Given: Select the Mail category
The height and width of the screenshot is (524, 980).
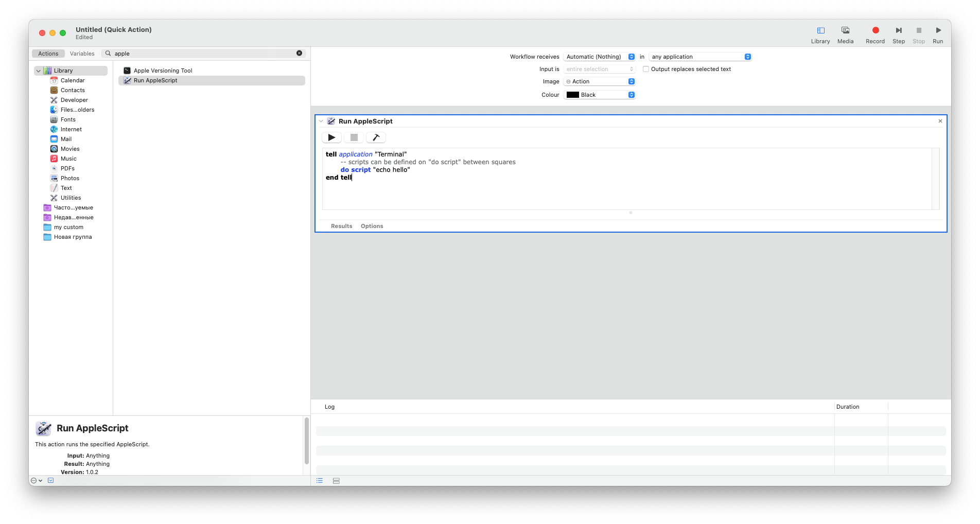Looking at the screenshot, I should (x=66, y=139).
